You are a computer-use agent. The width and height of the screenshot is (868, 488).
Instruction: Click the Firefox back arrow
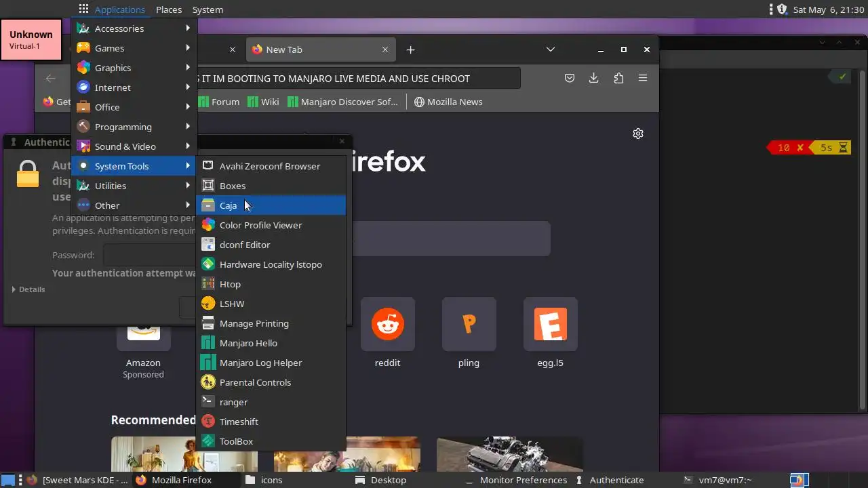click(x=51, y=78)
